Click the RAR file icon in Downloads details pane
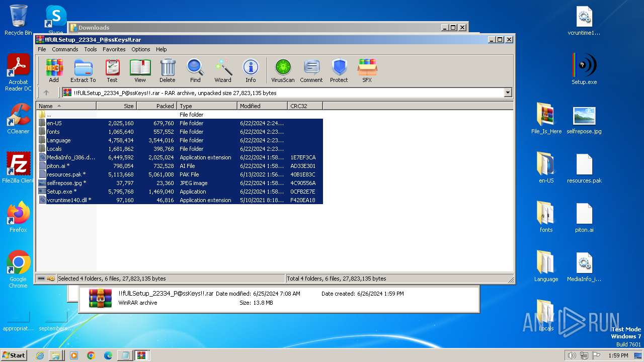 pos(100,298)
